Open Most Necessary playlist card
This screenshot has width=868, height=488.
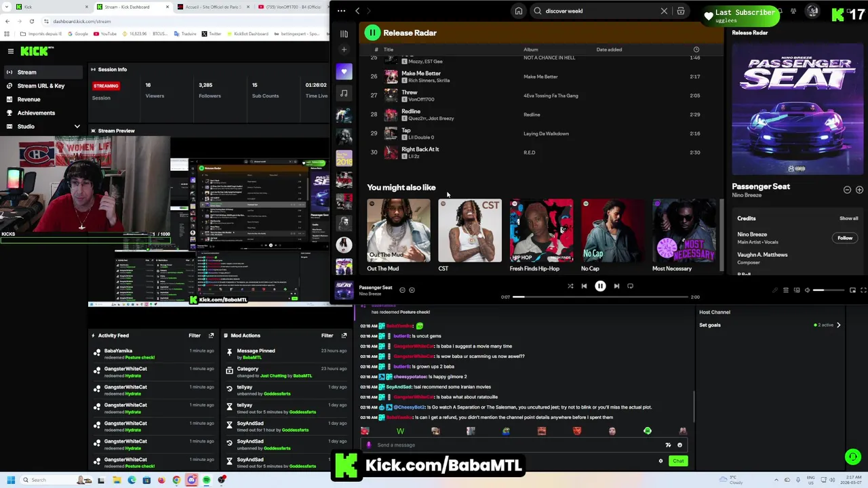point(684,235)
